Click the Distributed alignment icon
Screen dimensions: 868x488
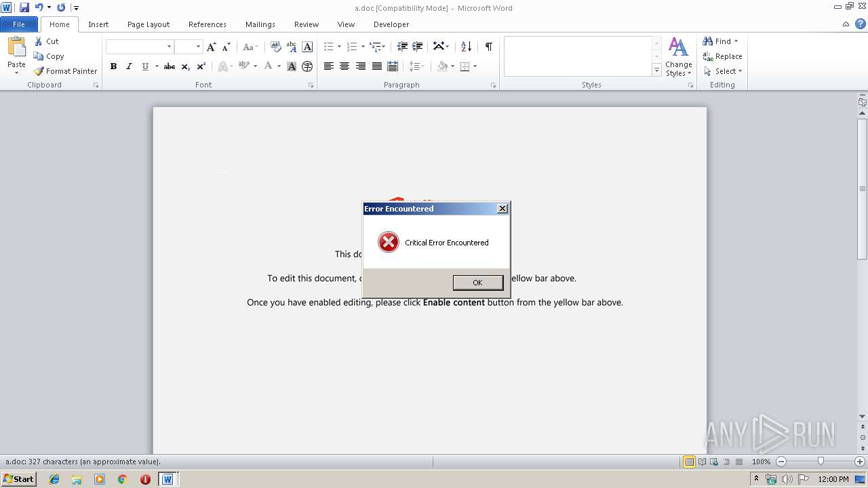[393, 66]
